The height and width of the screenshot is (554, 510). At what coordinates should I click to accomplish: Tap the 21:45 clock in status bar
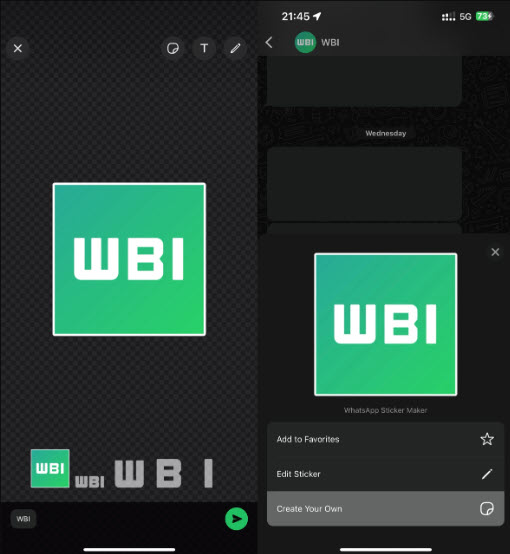click(295, 16)
